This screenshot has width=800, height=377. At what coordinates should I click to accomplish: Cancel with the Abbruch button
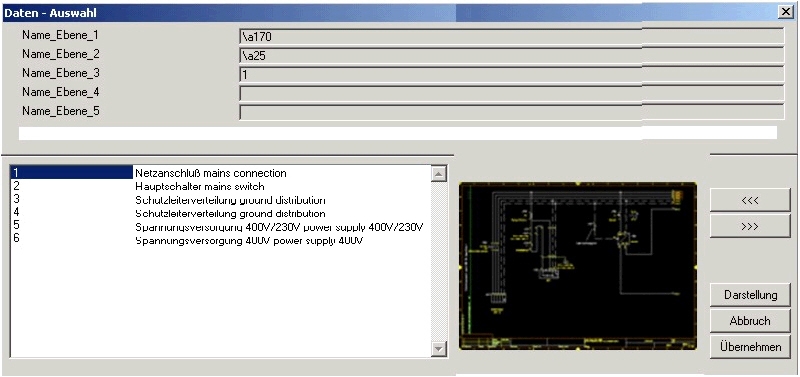pos(750,321)
